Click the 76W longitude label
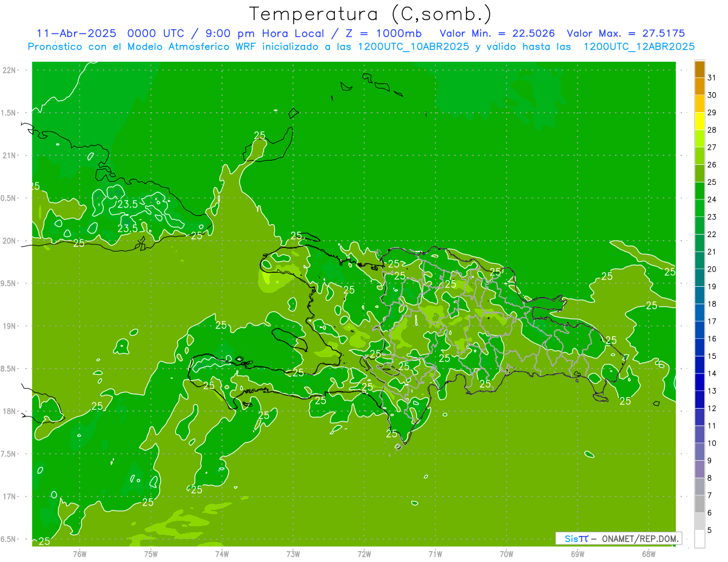Screen dimensions: 728x562 79,554
